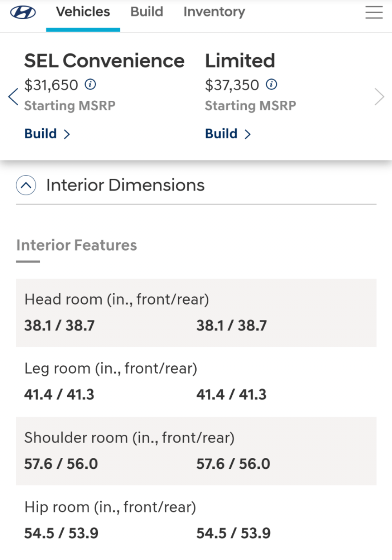Select the Interior Features sub-tab
The height and width of the screenshot is (560, 392).
[x=77, y=245]
